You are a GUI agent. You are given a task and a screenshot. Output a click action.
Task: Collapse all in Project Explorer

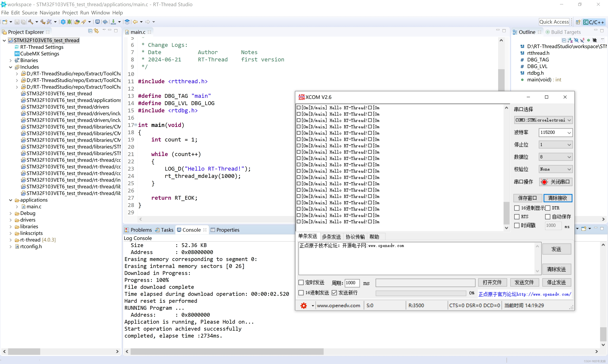[90, 31]
